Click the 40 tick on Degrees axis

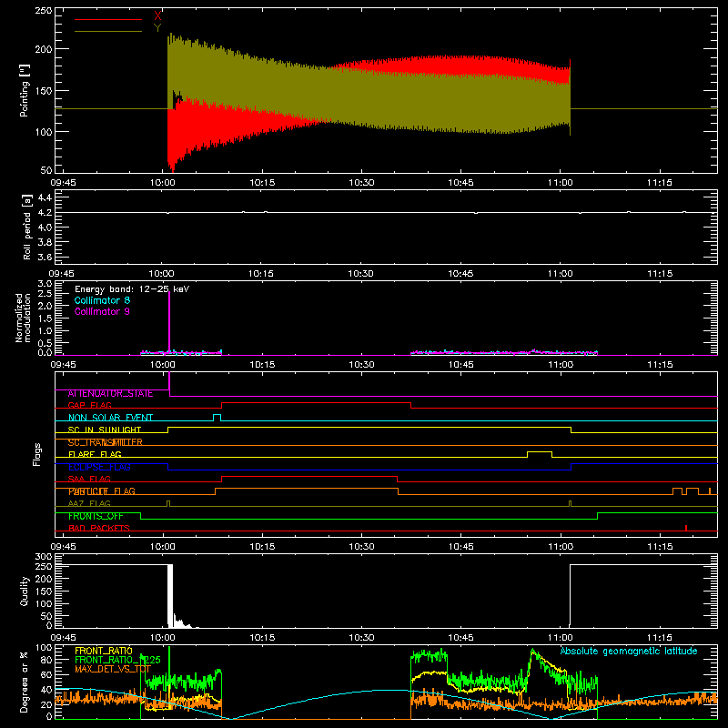pyautogui.click(x=47, y=690)
